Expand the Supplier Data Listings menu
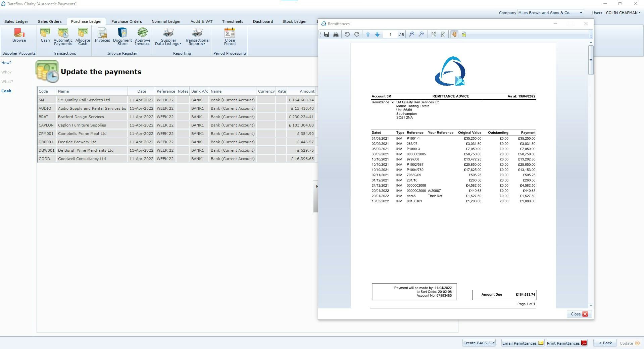This screenshot has height=349, width=644. pyautogui.click(x=168, y=37)
